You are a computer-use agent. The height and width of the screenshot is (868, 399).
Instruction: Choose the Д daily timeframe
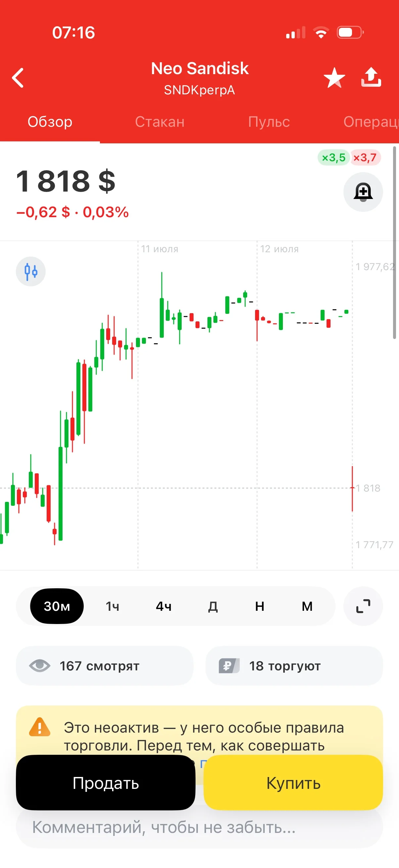(213, 606)
